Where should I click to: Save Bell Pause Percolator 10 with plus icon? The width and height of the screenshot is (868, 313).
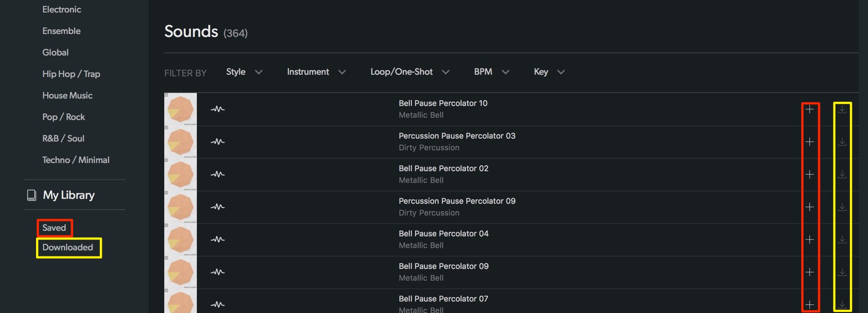coord(810,109)
